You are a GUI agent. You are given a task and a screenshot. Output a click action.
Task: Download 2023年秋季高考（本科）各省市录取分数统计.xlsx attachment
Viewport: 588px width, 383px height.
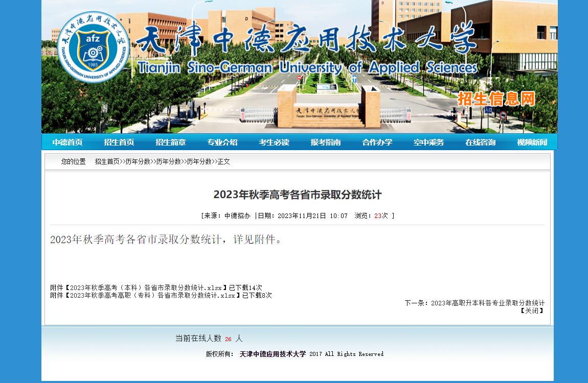[146, 288]
